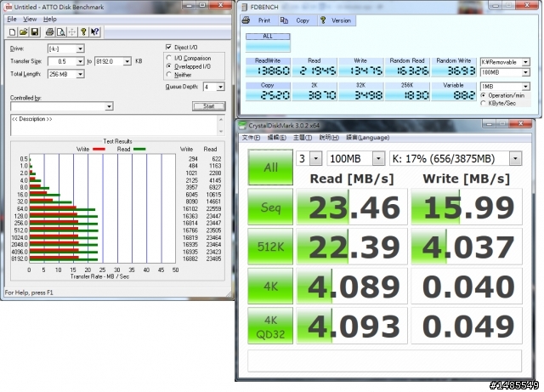Image resolution: width=544 pixels, height=392 pixels.
Task: Open the 100MB size dropdown in FDBENCH
Action: tap(526, 72)
